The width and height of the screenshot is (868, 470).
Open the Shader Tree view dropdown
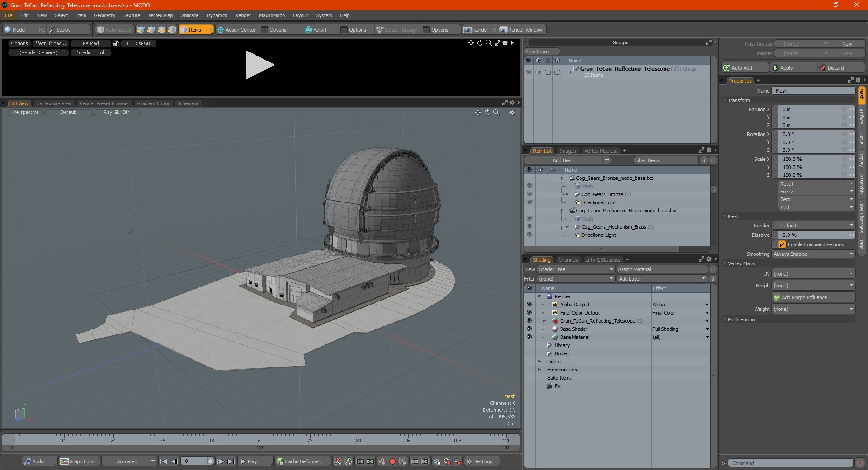click(x=576, y=269)
